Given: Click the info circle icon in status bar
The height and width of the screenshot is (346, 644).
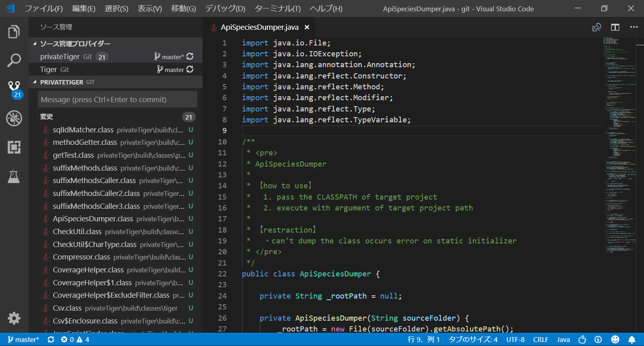Looking at the screenshot, I should (x=598, y=340).
